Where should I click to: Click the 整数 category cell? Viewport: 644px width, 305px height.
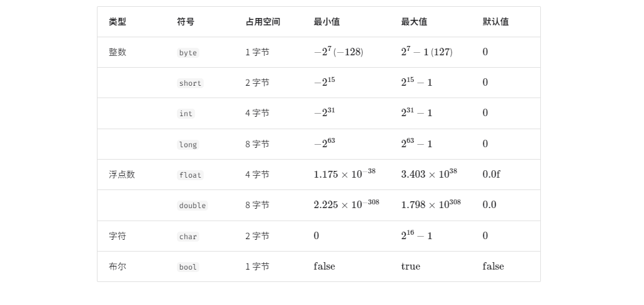(x=117, y=52)
